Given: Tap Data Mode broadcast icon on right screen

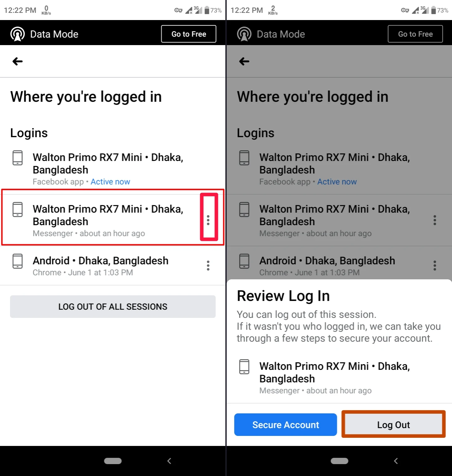Looking at the screenshot, I should pyautogui.click(x=244, y=34).
